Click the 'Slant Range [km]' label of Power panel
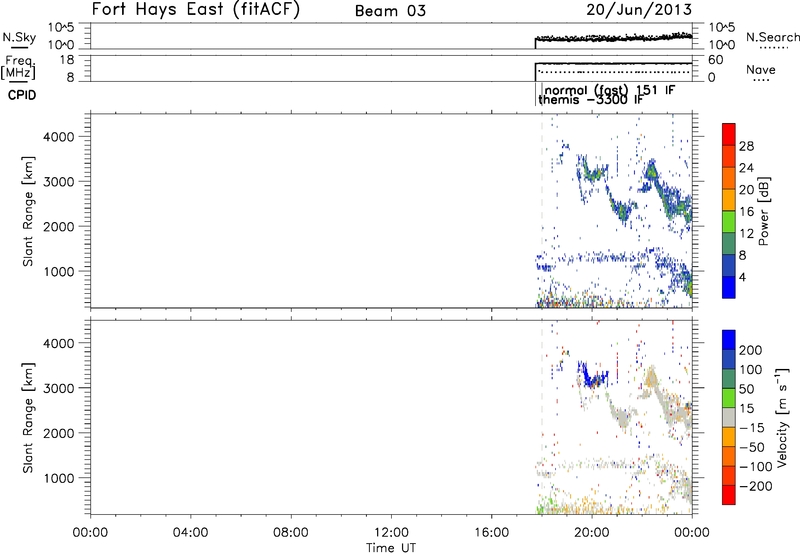 coord(28,211)
